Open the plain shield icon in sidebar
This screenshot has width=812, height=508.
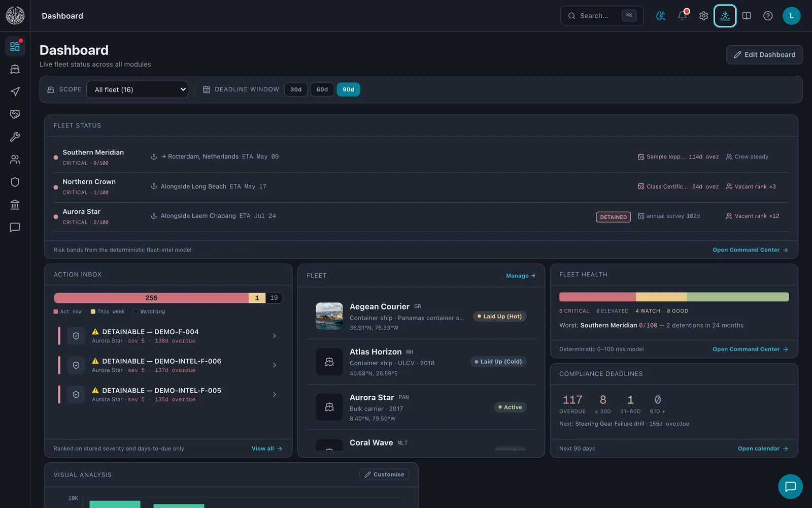(15, 182)
